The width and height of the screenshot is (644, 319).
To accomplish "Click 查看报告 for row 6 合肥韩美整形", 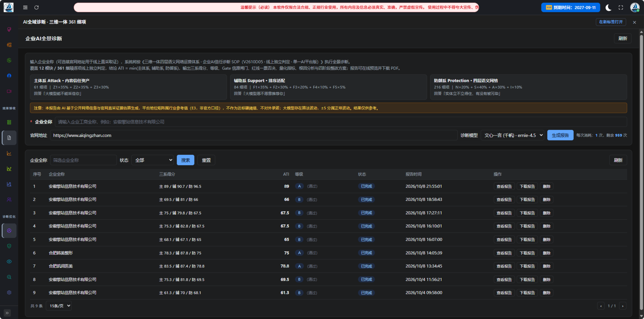I will pyautogui.click(x=504, y=253).
